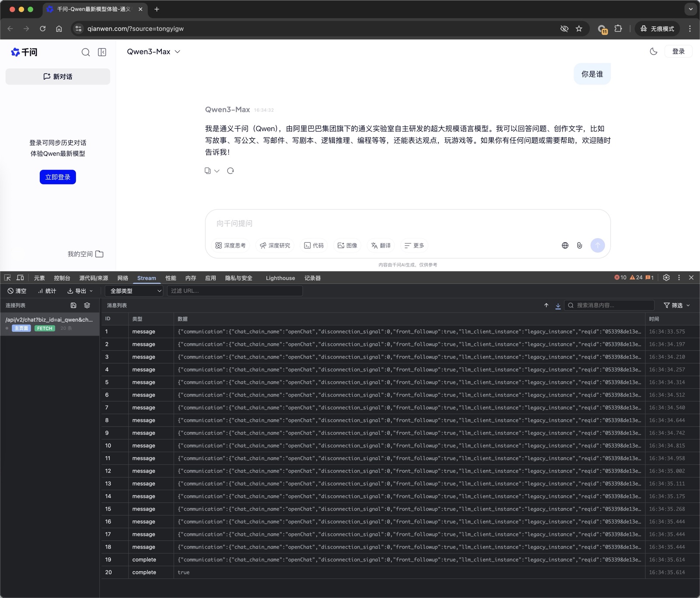Open Chrome's three-dot menu
Viewport: 700px width, 598px height.
[x=690, y=29]
